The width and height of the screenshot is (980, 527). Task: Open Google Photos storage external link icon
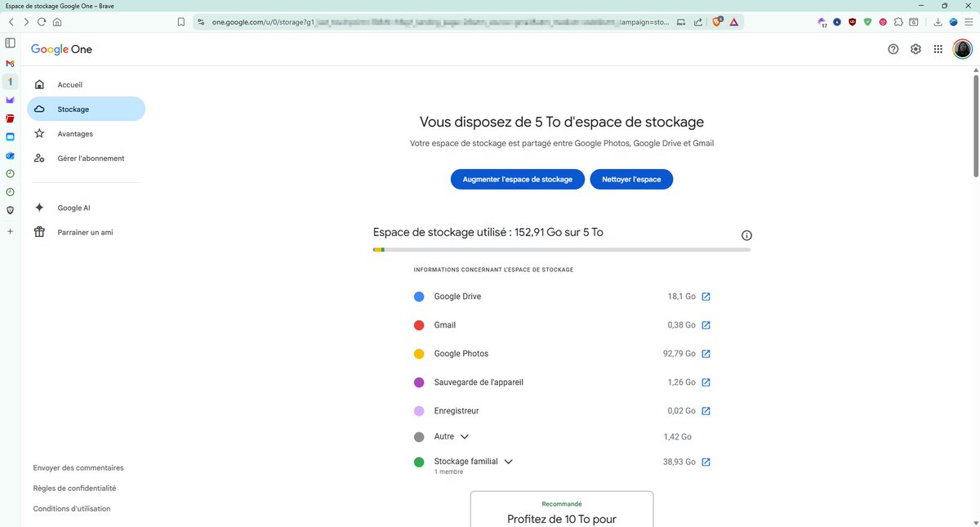[x=706, y=354]
